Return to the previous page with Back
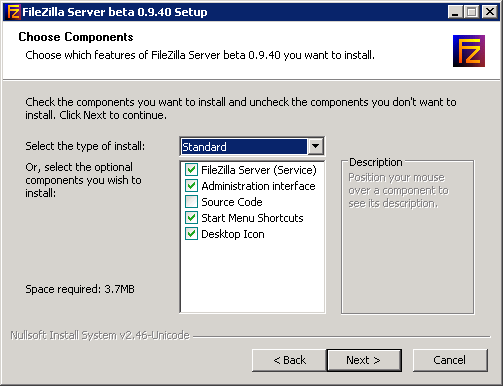503x386 pixels. pyautogui.click(x=289, y=360)
